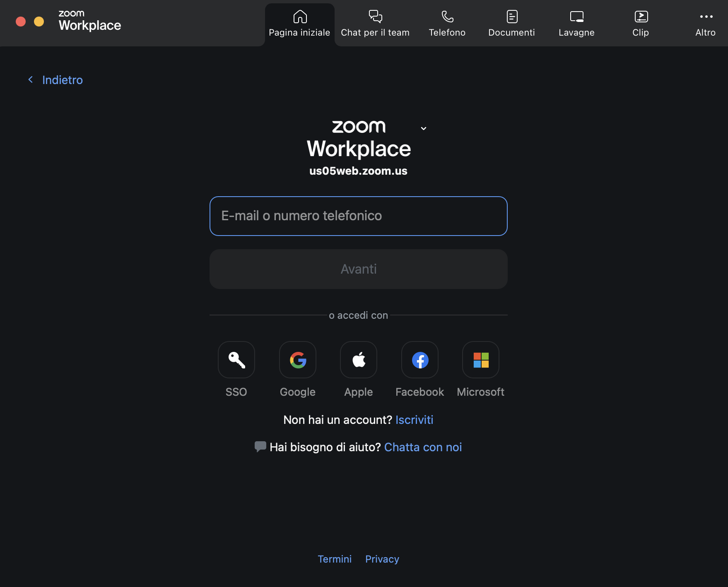Open the Clip tab
Image resolution: width=728 pixels, height=587 pixels.
click(640, 24)
